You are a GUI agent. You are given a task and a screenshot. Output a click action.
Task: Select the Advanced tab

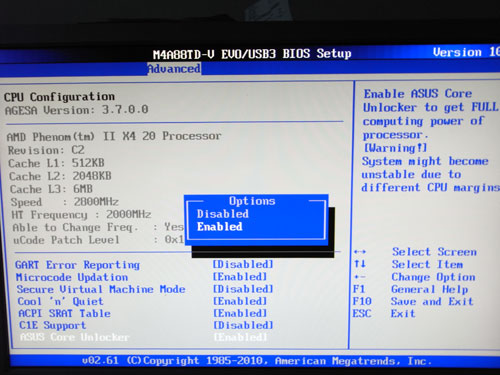pos(174,69)
